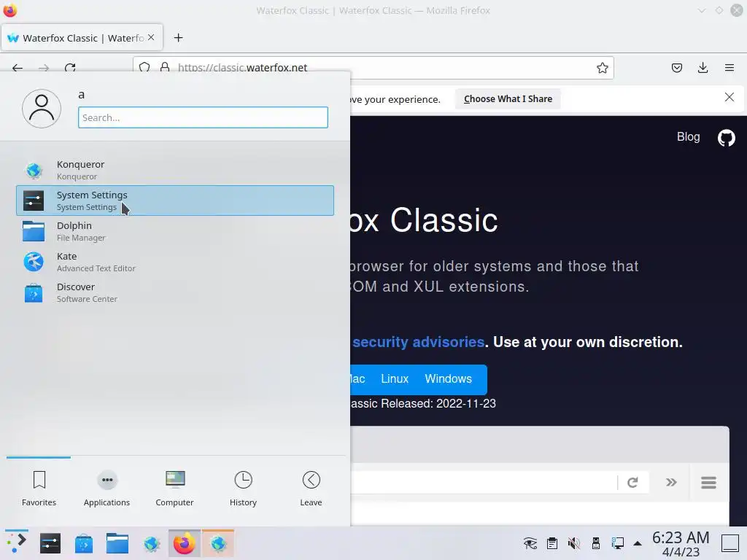Click the Show Desktop button in the panel
The image size is (747, 560).
pos(729,543)
